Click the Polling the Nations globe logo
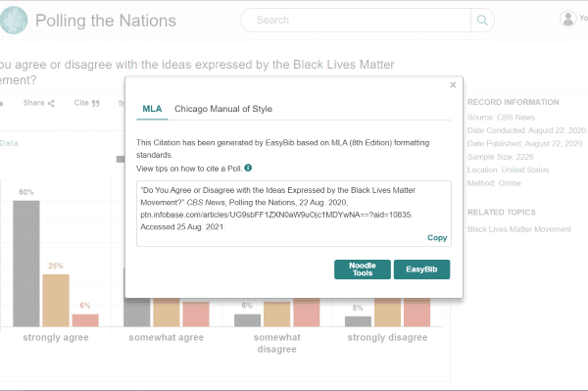This screenshot has width=588, height=391. click(14, 21)
